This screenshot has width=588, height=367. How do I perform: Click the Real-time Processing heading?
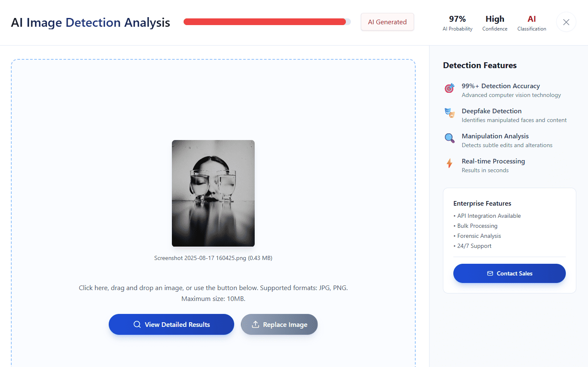(x=493, y=161)
